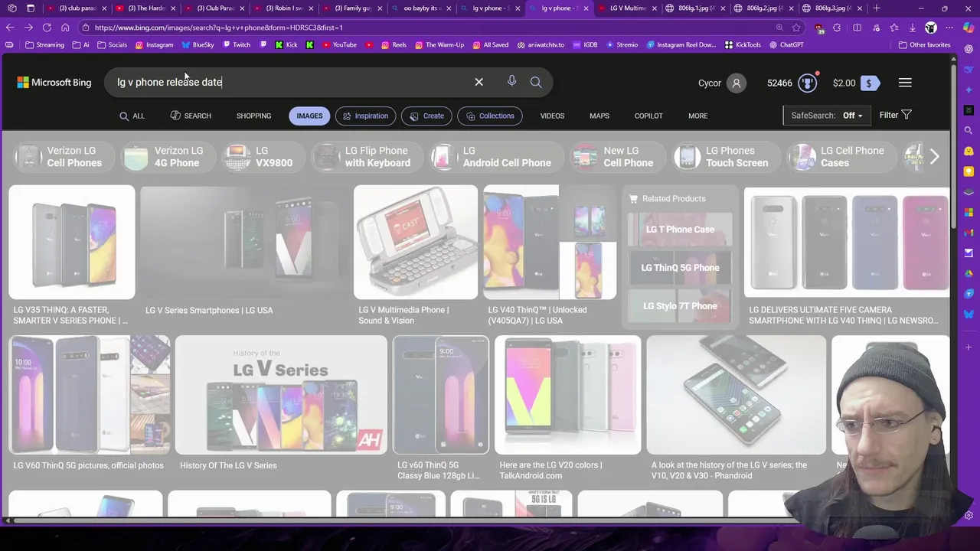Open the Socials bookmarks folder

[112, 44]
